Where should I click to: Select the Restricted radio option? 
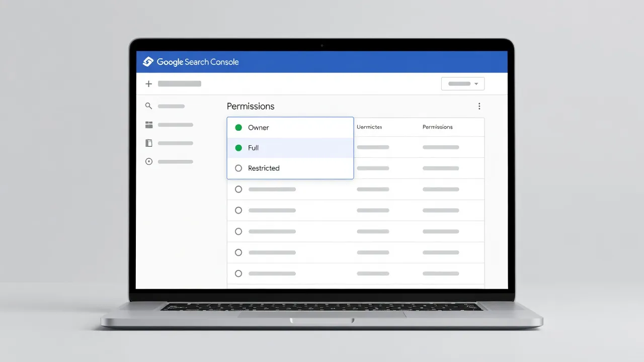click(x=238, y=168)
